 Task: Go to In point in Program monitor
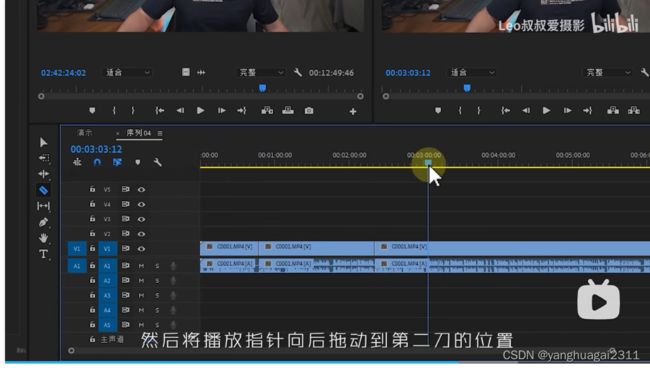coord(505,111)
